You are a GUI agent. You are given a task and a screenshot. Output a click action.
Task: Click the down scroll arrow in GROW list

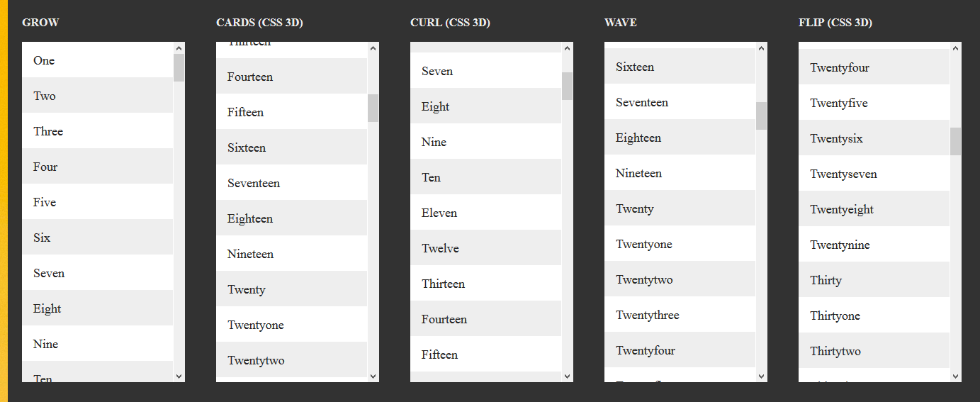point(179,376)
